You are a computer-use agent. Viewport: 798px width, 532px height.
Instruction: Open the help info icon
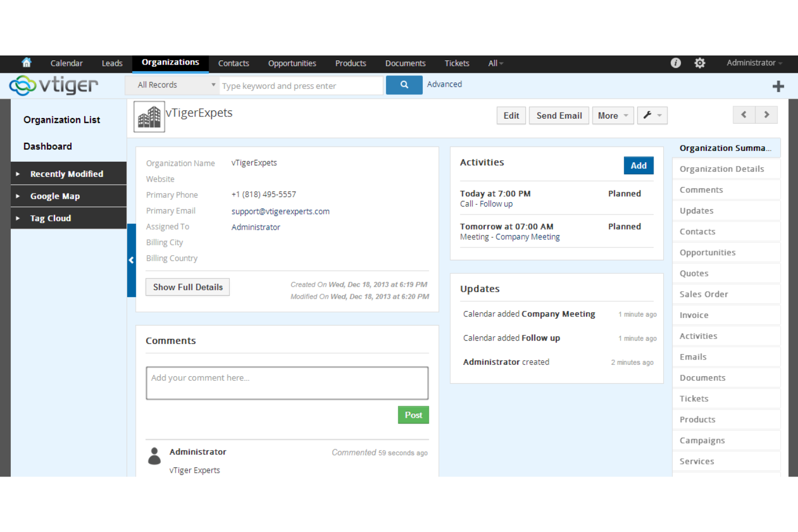click(676, 63)
